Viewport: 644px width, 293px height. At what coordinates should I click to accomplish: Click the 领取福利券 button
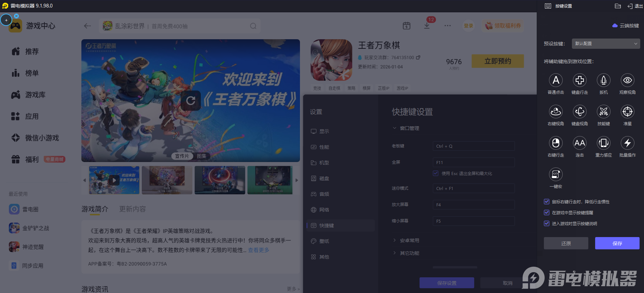click(x=503, y=26)
